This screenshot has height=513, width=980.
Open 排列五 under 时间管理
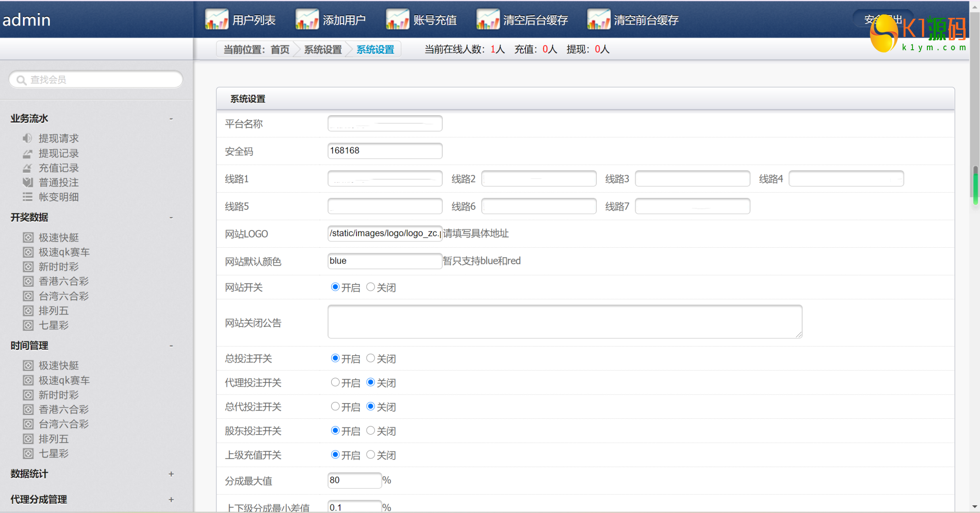54,439
